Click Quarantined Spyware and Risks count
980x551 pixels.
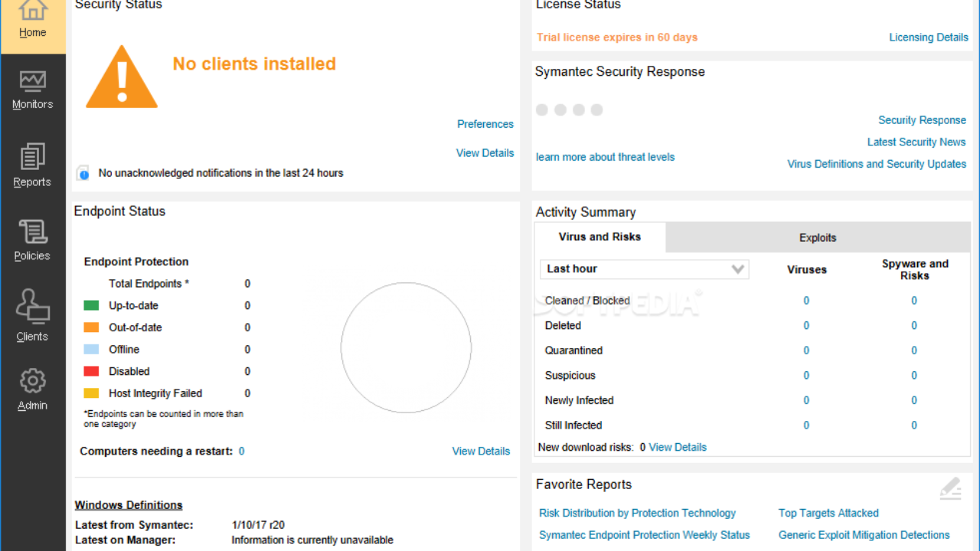(914, 350)
